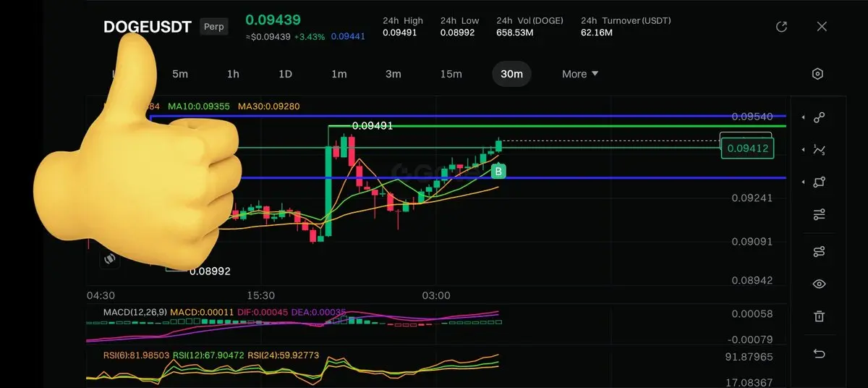The width and height of the screenshot is (868, 388).
Task: Select the 1D timeframe
Action: point(285,74)
